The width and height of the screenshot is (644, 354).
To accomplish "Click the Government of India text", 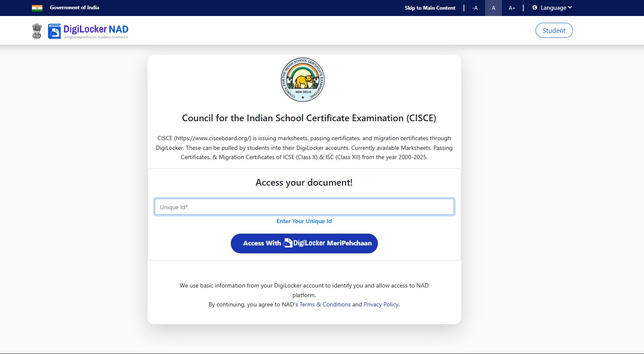I will click(74, 8).
